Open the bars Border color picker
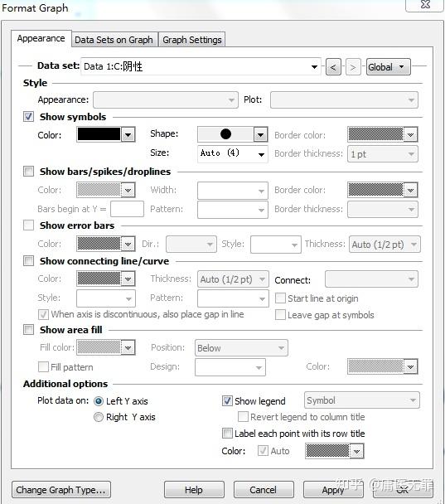This screenshot has height=504, width=445. [383, 190]
